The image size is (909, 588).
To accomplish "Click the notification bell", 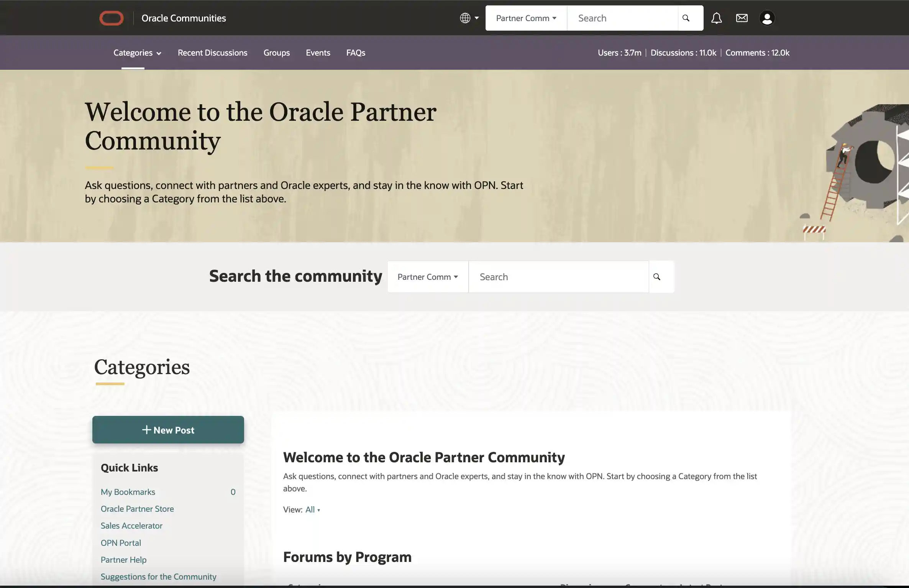I will click(x=716, y=18).
